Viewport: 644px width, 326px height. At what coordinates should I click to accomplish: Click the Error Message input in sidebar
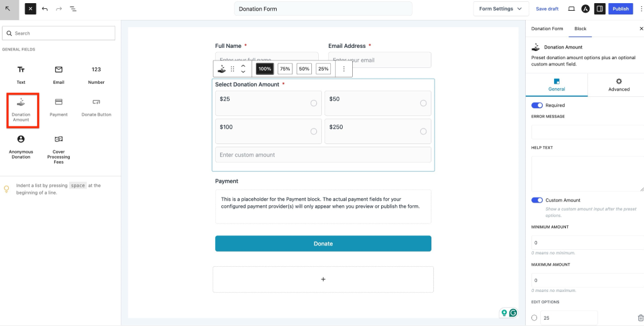588,132
